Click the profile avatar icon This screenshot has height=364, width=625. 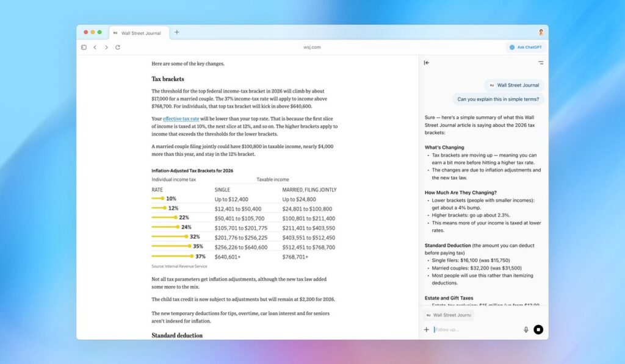point(541,32)
